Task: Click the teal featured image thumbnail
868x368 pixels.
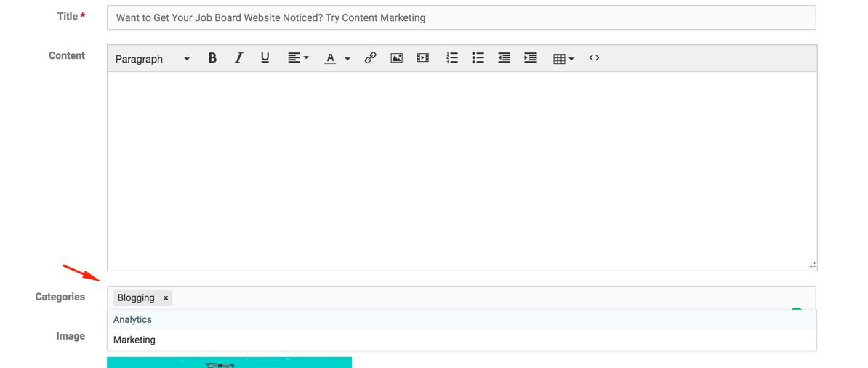Action: coord(229,362)
